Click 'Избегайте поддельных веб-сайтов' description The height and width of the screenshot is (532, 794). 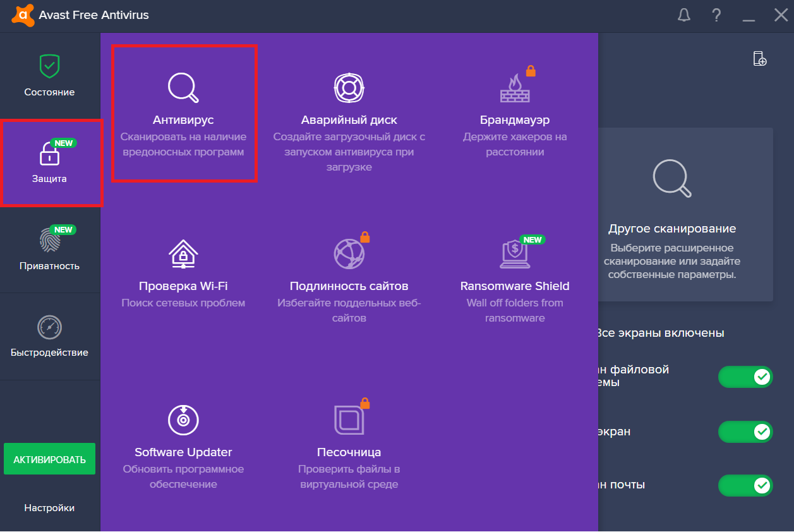coord(349,311)
